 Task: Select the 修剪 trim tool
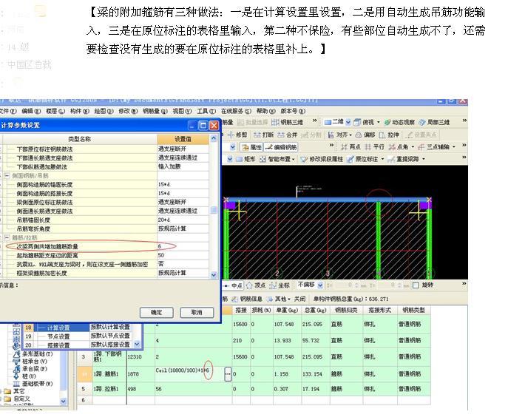click(237, 135)
